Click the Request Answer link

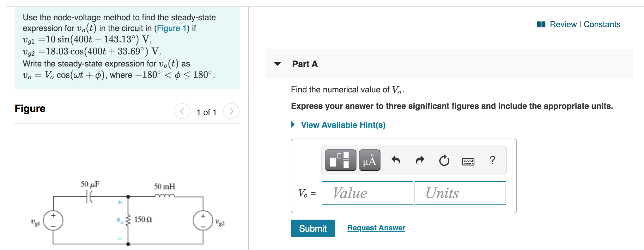click(376, 228)
